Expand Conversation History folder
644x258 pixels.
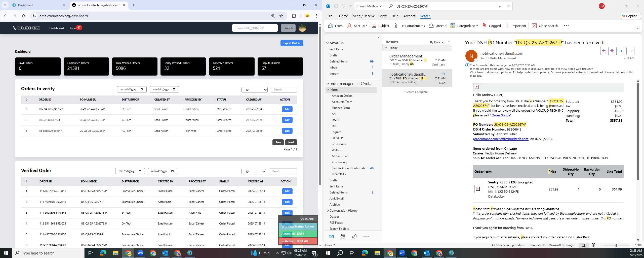click(x=328, y=211)
